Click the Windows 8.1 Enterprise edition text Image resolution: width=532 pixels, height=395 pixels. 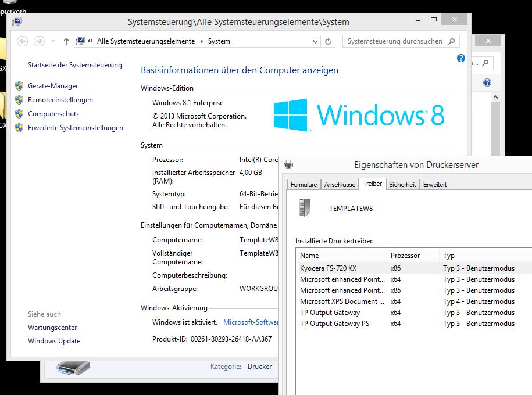coord(188,102)
